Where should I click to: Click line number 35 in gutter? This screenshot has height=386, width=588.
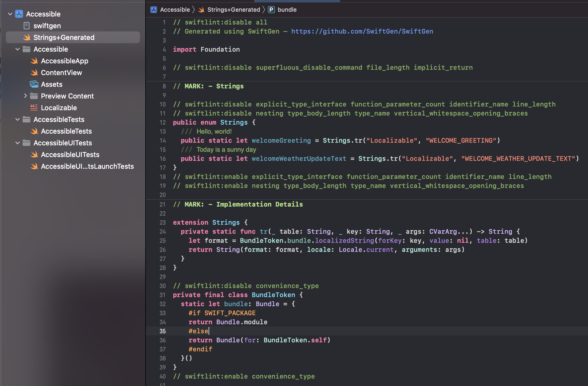coord(163,331)
